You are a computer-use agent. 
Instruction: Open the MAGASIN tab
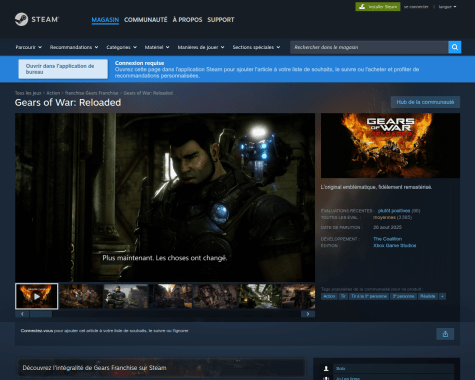click(105, 20)
